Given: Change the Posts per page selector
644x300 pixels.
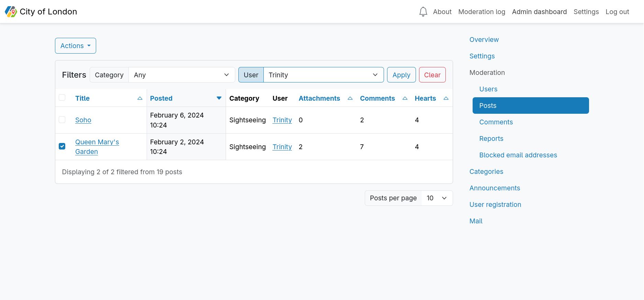Looking at the screenshot, I should [437, 198].
